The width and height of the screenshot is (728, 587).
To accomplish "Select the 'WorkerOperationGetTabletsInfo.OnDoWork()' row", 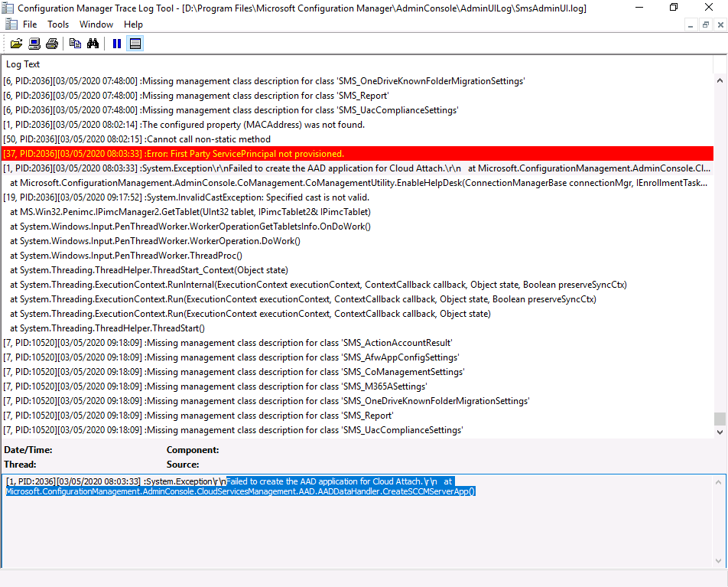I will coord(358,227).
